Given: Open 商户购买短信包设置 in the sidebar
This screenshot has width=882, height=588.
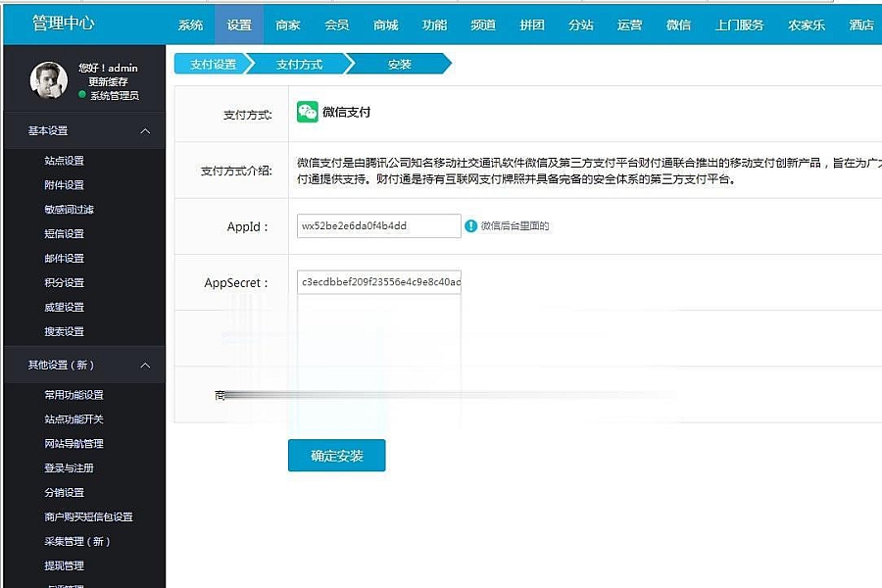Looking at the screenshot, I should coord(88,516).
